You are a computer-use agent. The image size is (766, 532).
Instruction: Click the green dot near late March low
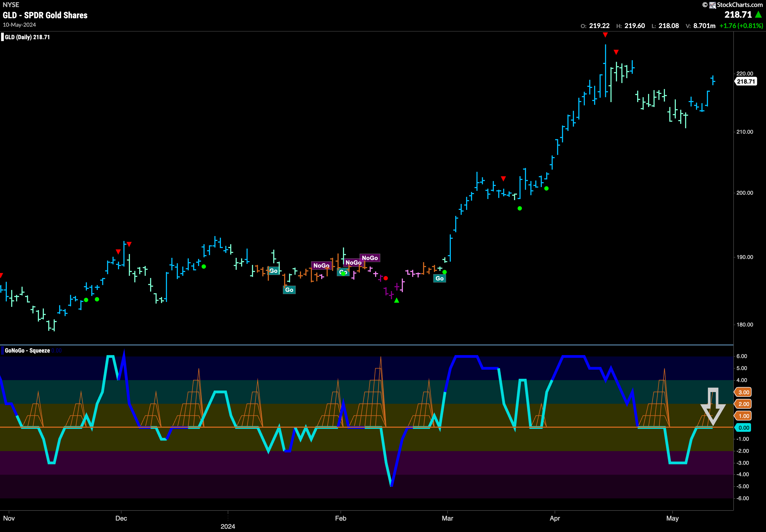point(519,208)
